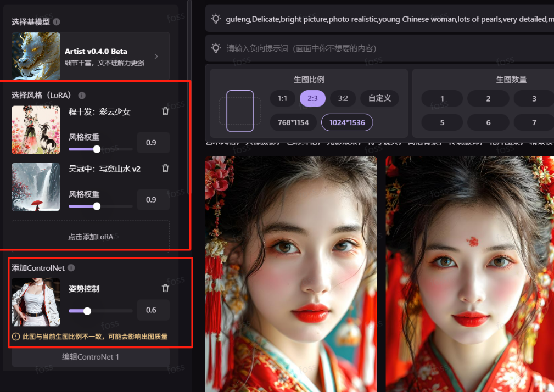Select the 3:2 aspect ratio
The height and width of the screenshot is (392, 554).
coord(343,98)
